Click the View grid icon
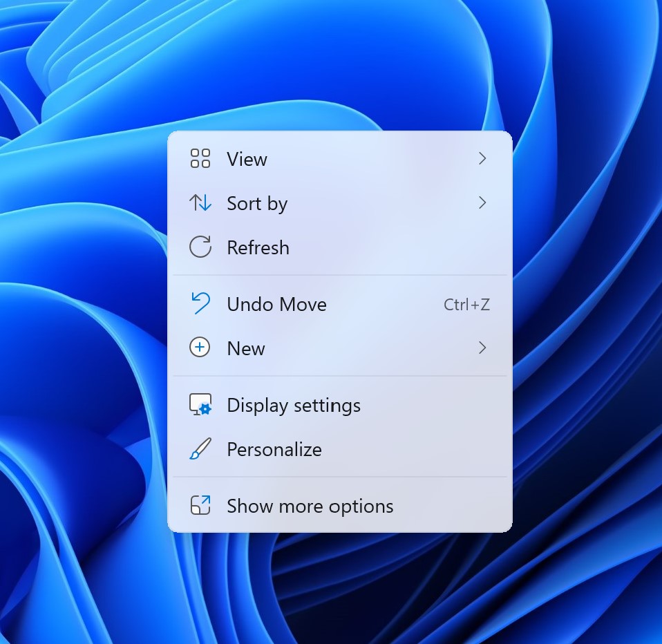The width and height of the screenshot is (662, 644). 200,158
